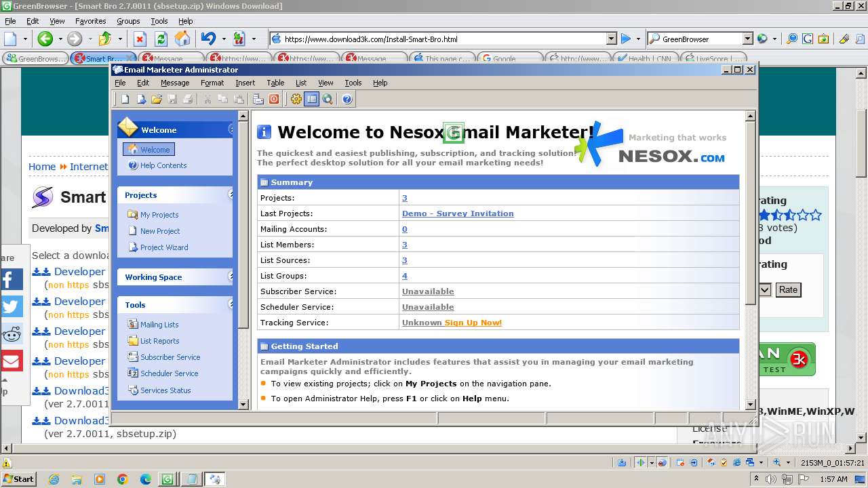Collapse the Projects panel in sidebar

pyautogui.click(x=231, y=195)
